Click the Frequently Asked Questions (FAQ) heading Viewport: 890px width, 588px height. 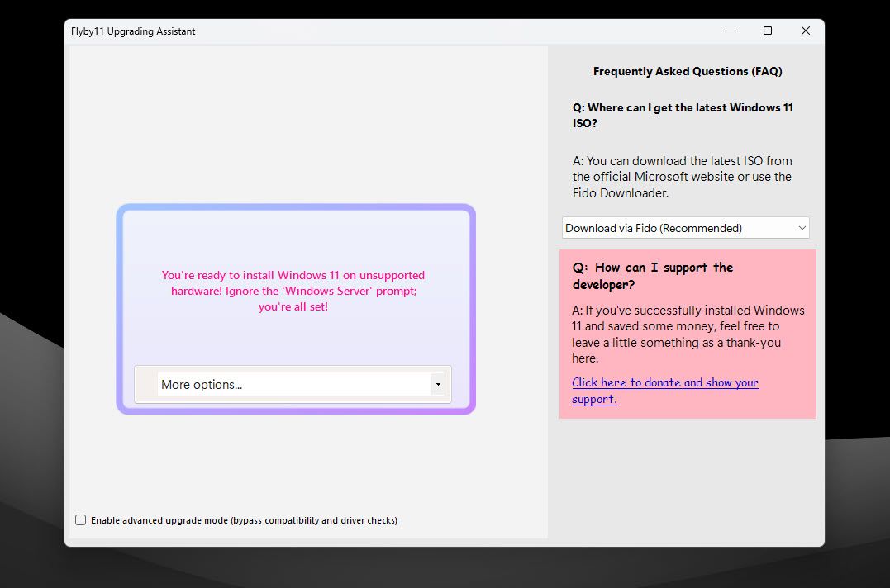688,72
